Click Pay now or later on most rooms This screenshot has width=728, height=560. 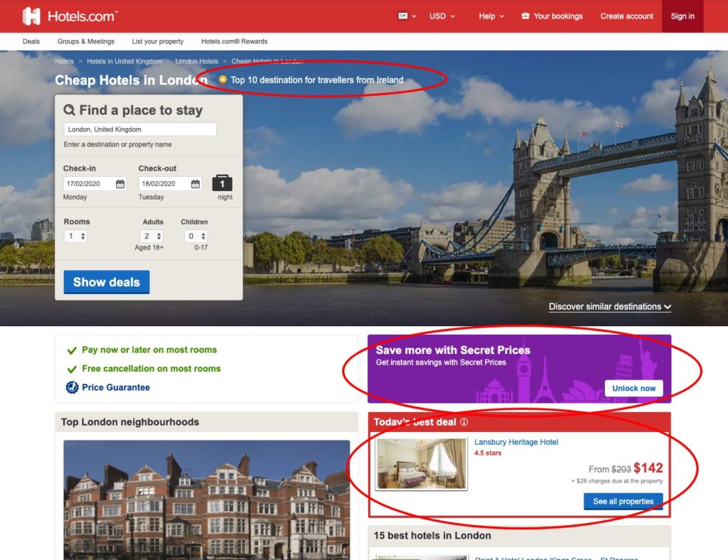tap(149, 350)
